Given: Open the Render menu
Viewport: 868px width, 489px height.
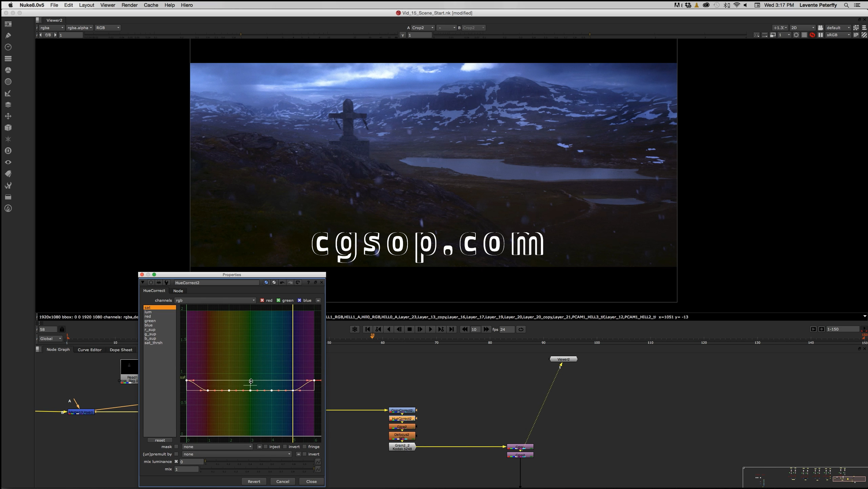Looking at the screenshot, I should point(129,5).
